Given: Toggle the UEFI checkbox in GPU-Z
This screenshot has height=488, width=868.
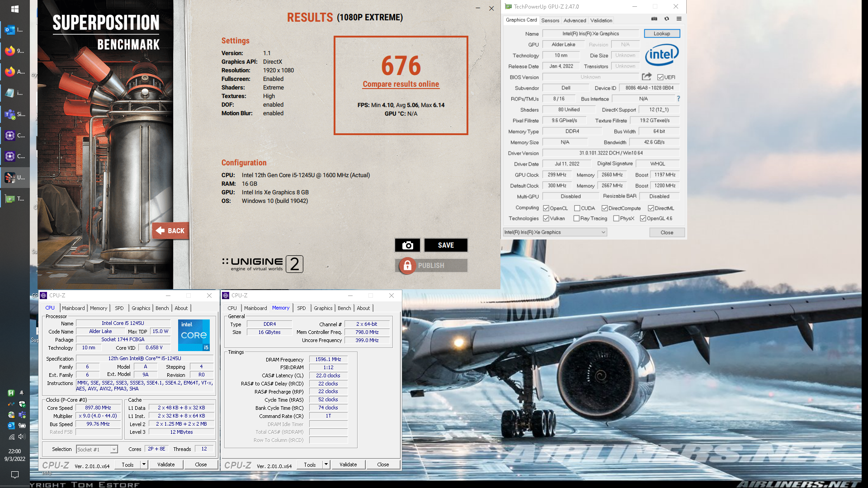Looking at the screenshot, I should click(660, 77).
